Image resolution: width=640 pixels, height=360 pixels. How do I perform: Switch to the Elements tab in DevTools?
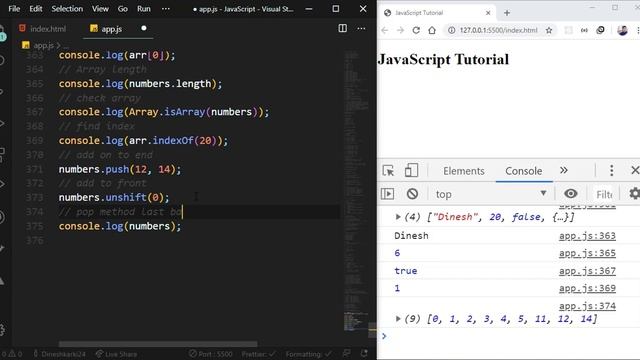point(464,171)
